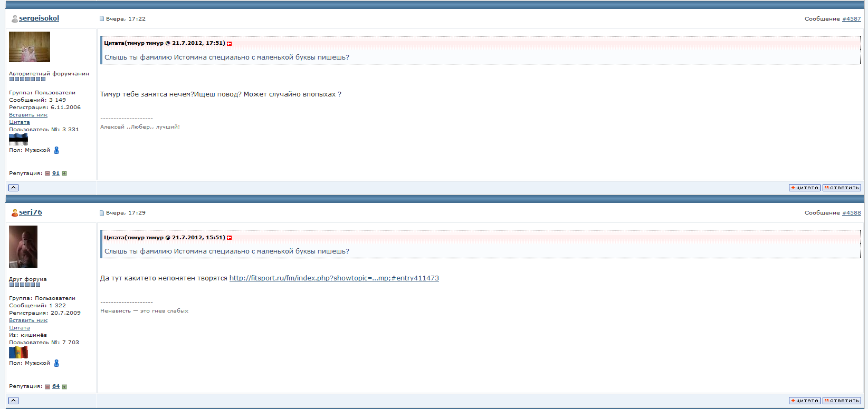Open message link #4588
This screenshot has height=409, width=868.
851,213
